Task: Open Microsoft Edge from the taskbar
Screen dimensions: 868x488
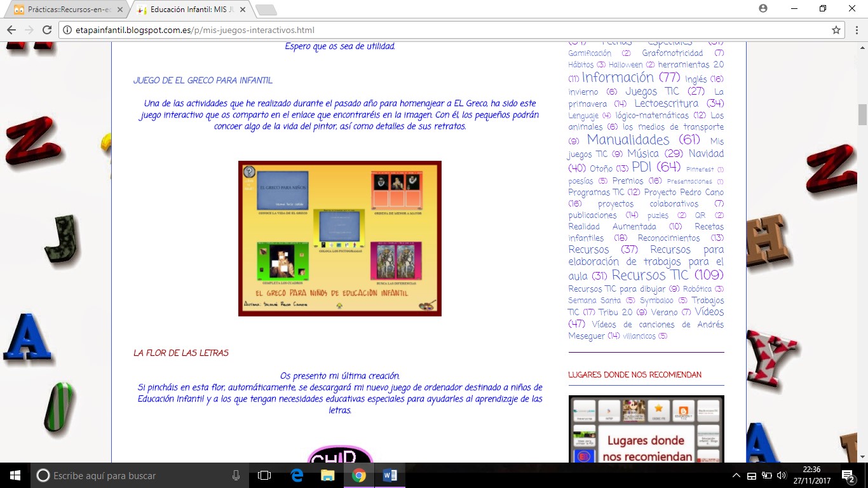Action: pos(296,475)
